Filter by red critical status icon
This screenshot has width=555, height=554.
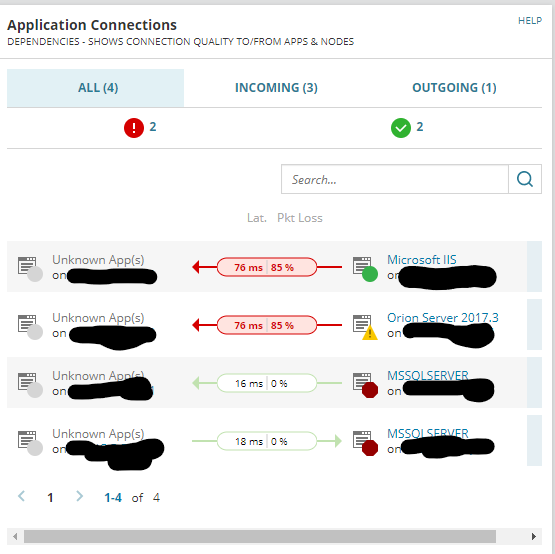point(134,128)
